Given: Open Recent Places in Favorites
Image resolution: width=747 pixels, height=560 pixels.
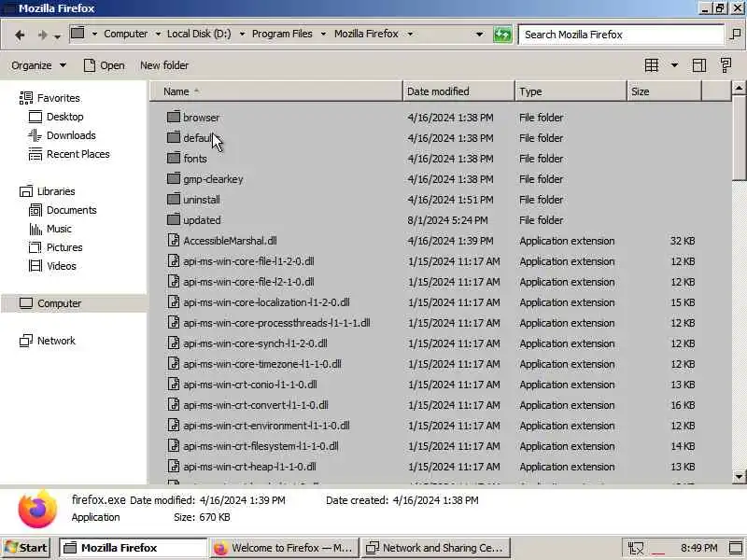Looking at the screenshot, I should [69, 154].
